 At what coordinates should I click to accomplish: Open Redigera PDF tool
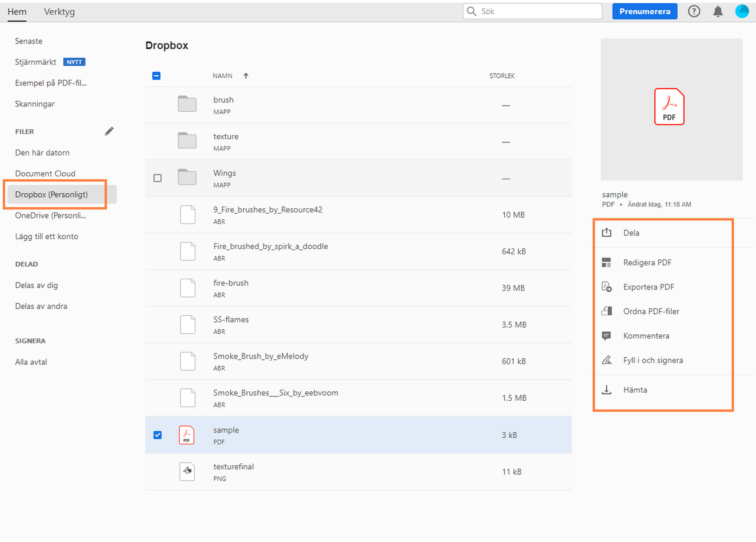coord(647,262)
